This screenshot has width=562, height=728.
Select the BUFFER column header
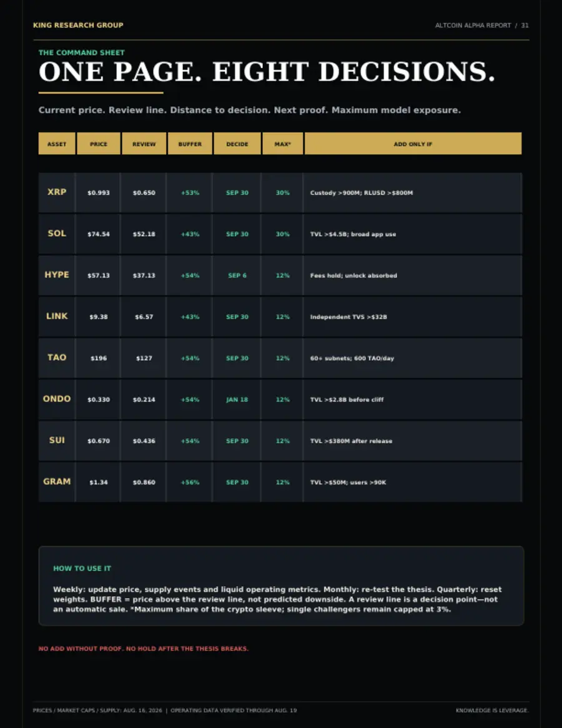[x=190, y=144]
